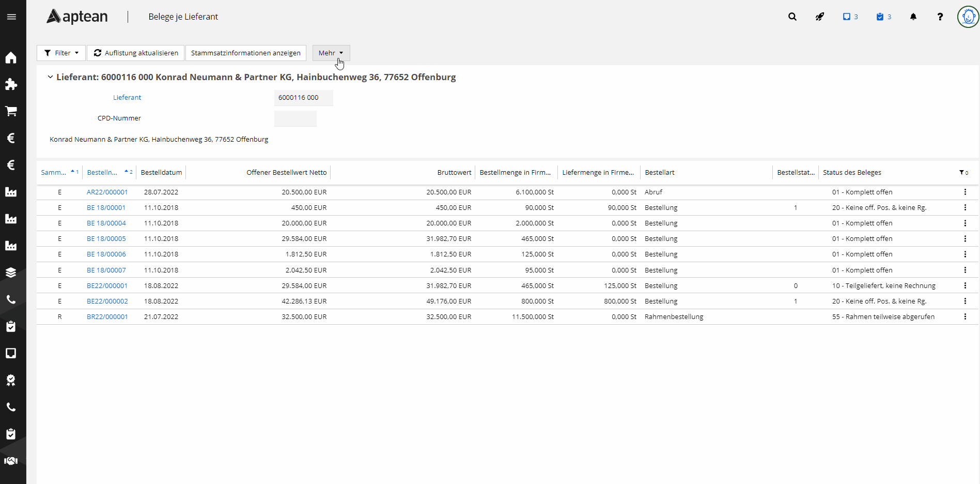Select the 10 - Teilgeliefert, keine Rechnung status

click(x=883, y=285)
